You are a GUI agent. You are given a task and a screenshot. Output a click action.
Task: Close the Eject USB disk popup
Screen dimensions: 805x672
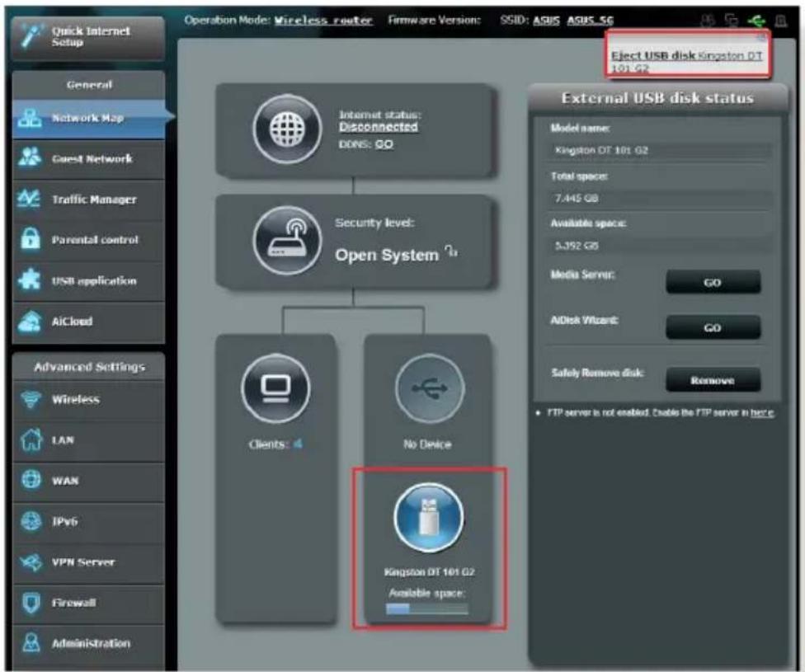(761, 37)
